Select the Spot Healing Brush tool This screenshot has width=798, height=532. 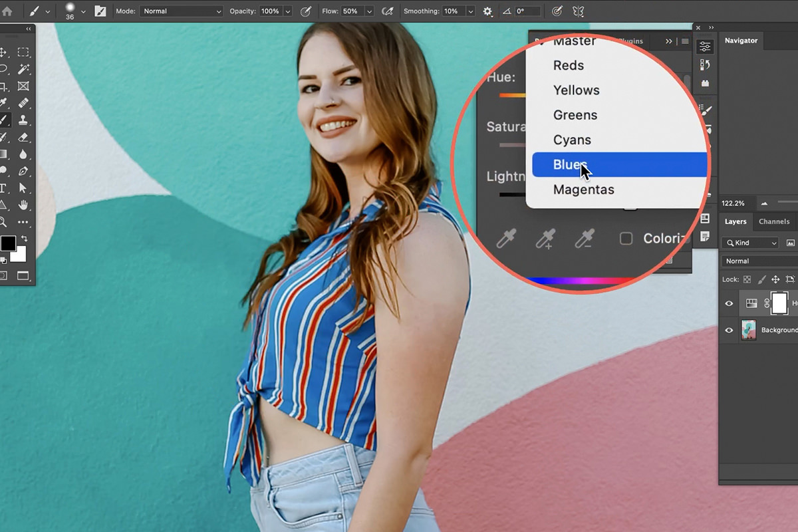23,103
